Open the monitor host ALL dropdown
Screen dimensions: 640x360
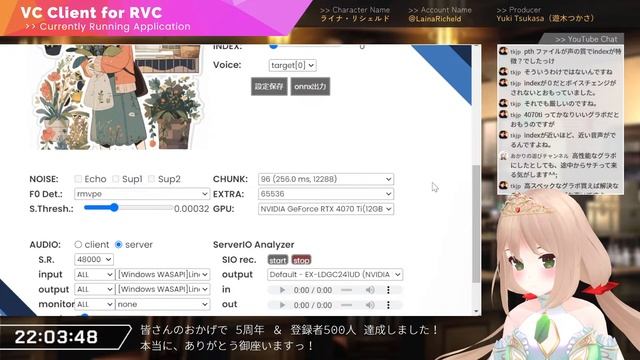(x=94, y=304)
